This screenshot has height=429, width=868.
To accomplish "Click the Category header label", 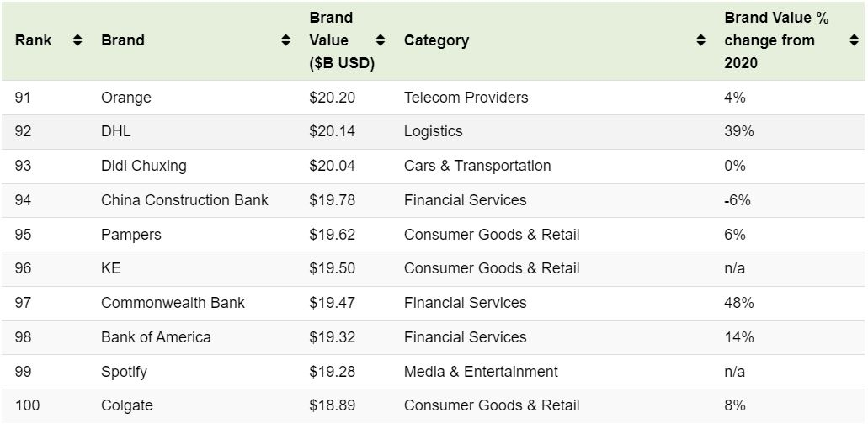I will (436, 40).
